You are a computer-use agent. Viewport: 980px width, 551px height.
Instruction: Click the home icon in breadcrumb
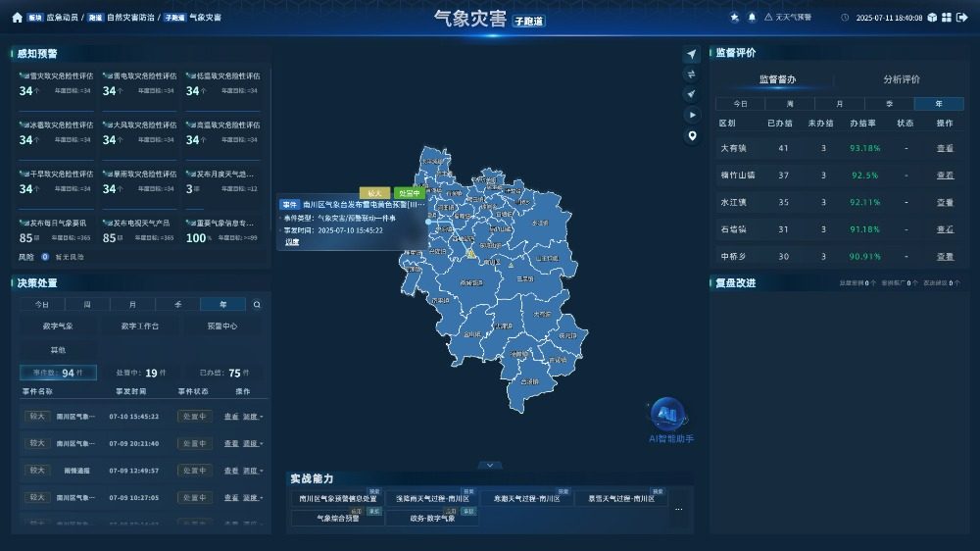coord(17,18)
